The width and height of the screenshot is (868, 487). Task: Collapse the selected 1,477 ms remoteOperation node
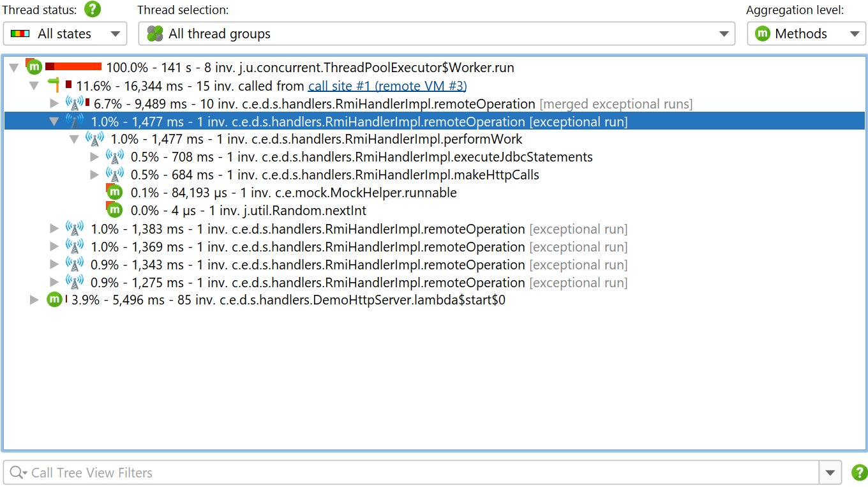54,121
